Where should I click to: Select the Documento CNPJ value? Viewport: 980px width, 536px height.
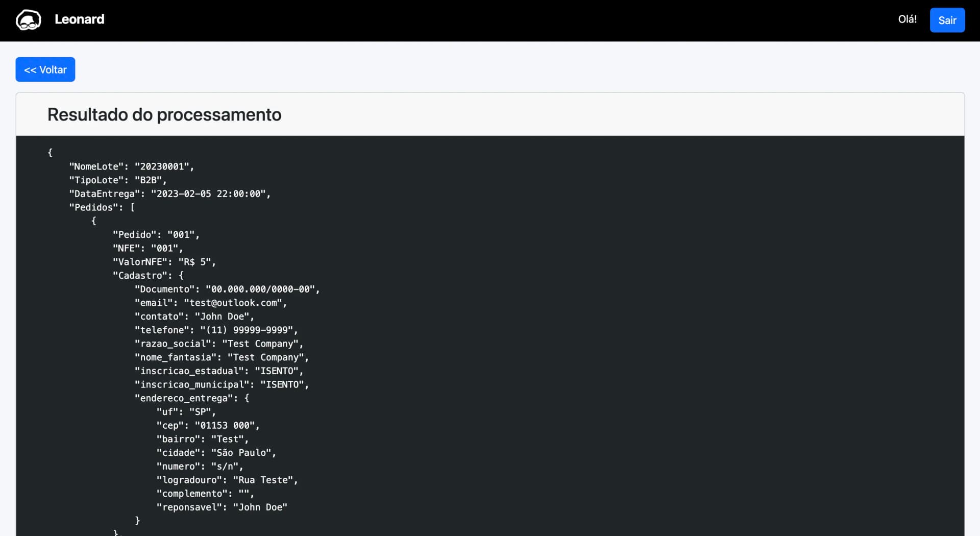pyautogui.click(x=261, y=289)
